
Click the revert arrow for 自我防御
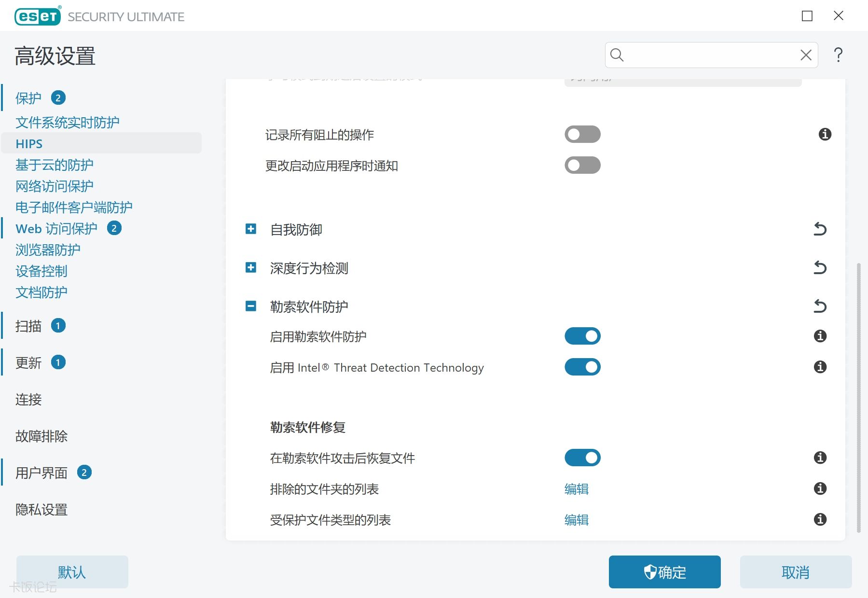[x=820, y=229]
